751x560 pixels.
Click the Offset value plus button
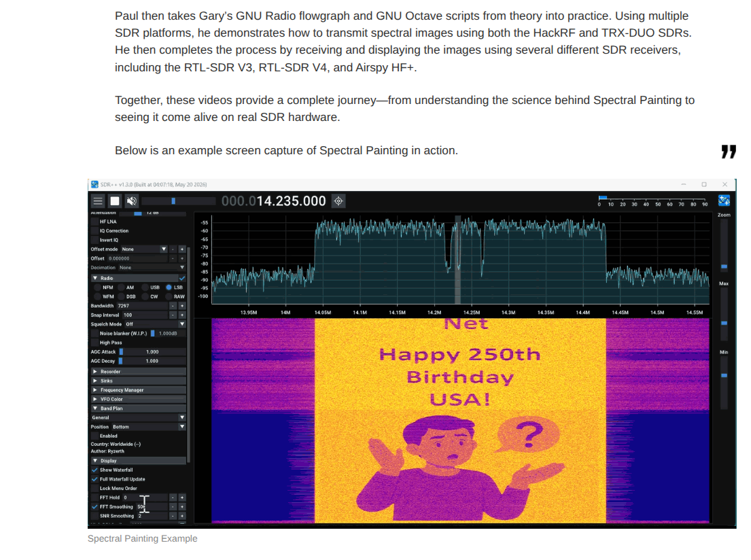[x=182, y=258]
